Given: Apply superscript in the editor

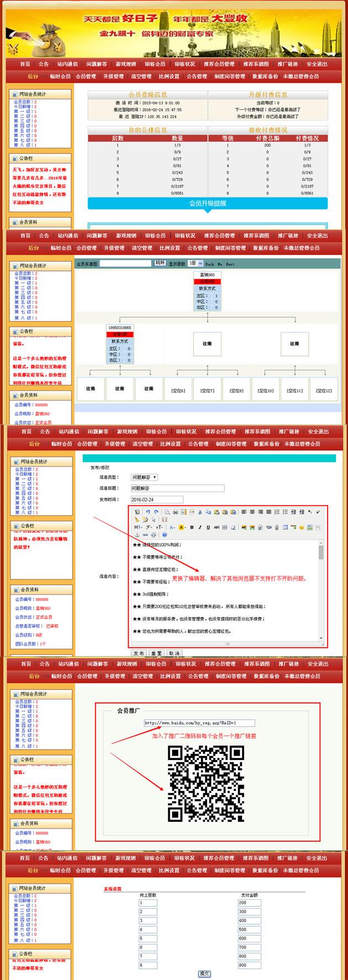Looking at the screenshot, I should 318,511.
